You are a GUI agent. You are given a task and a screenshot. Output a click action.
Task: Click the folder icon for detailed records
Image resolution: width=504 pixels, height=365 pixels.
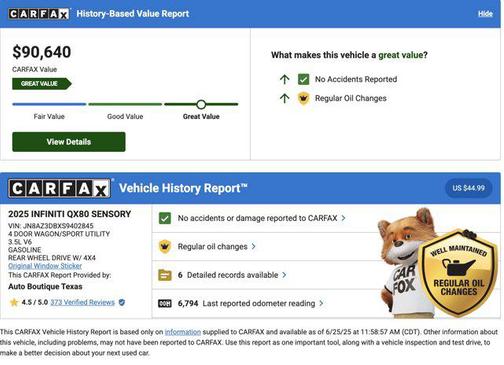(x=165, y=275)
